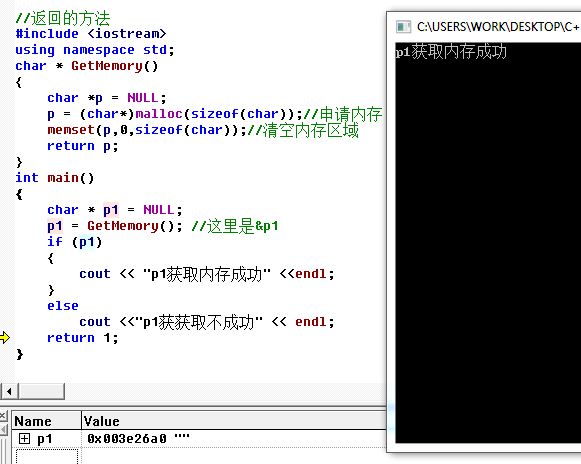Click the p1 name in watch list
Image resolution: width=581 pixels, height=464 pixels.
coord(44,439)
